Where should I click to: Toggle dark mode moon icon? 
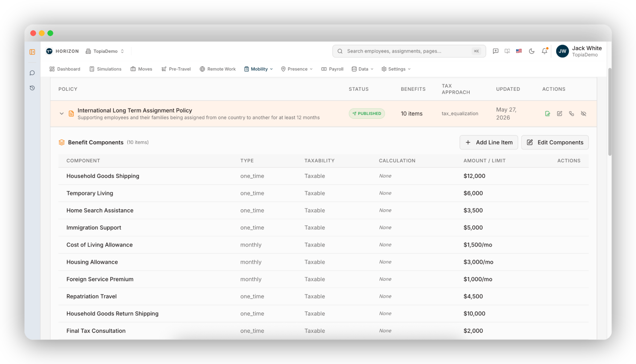tap(532, 51)
